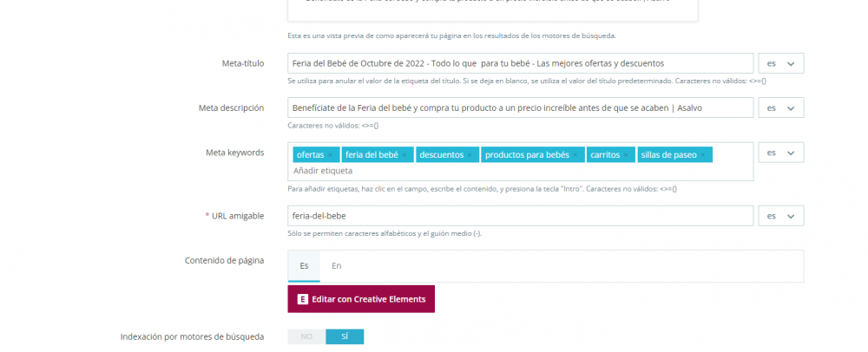Remove the 'sillas de paseo' tag

pyautogui.click(x=702, y=155)
